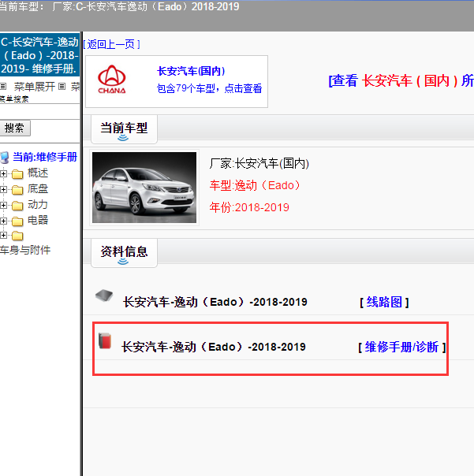Select the 底盘 tree item
Image resolution: width=474 pixels, height=476 pixels.
click(38, 189)
